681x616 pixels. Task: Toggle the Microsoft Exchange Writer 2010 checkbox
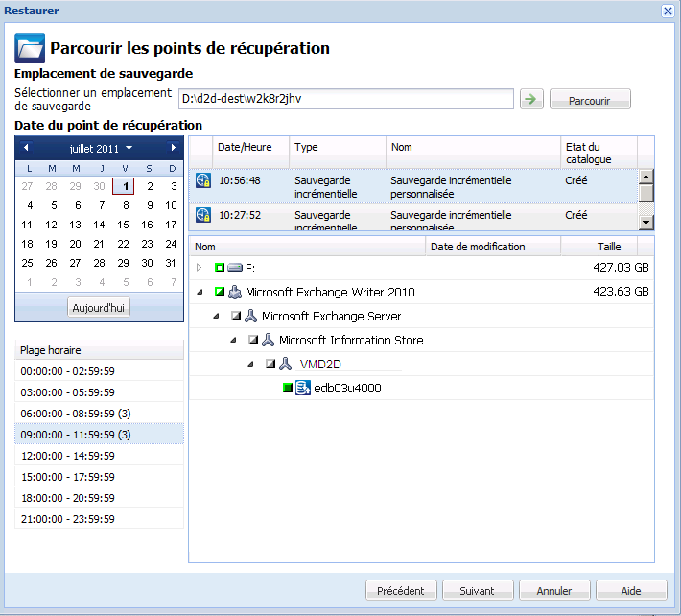(x=220, y=292)
